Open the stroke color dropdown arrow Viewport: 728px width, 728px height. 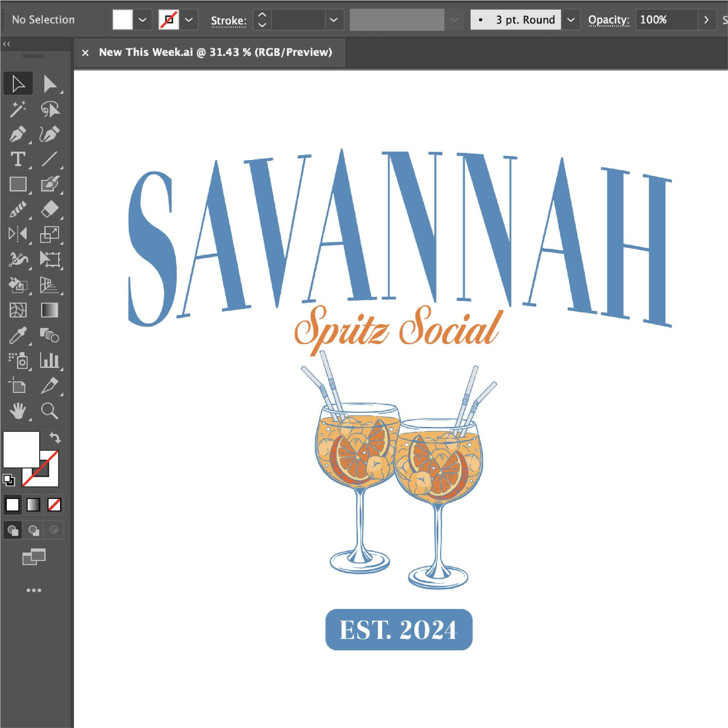click(x=189, y=20)
